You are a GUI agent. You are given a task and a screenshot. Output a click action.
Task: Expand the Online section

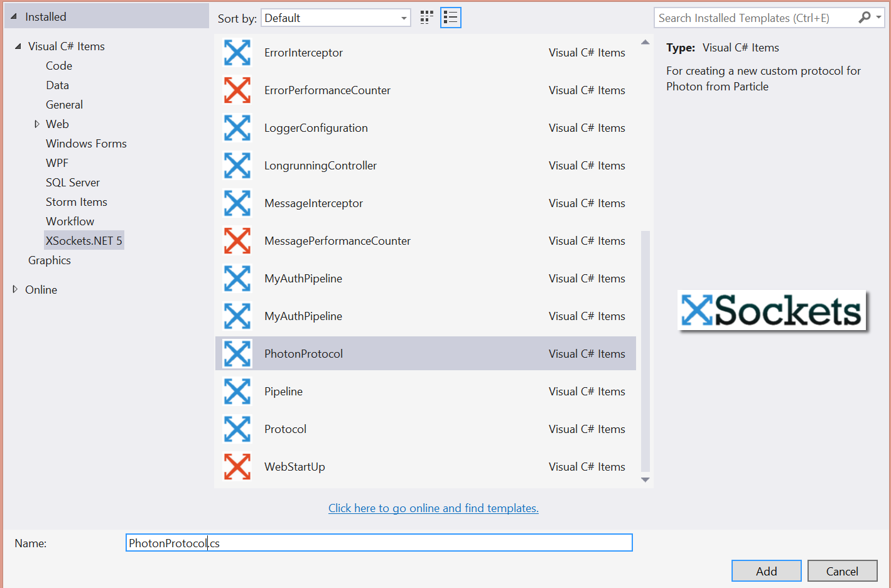coord(15,289)
